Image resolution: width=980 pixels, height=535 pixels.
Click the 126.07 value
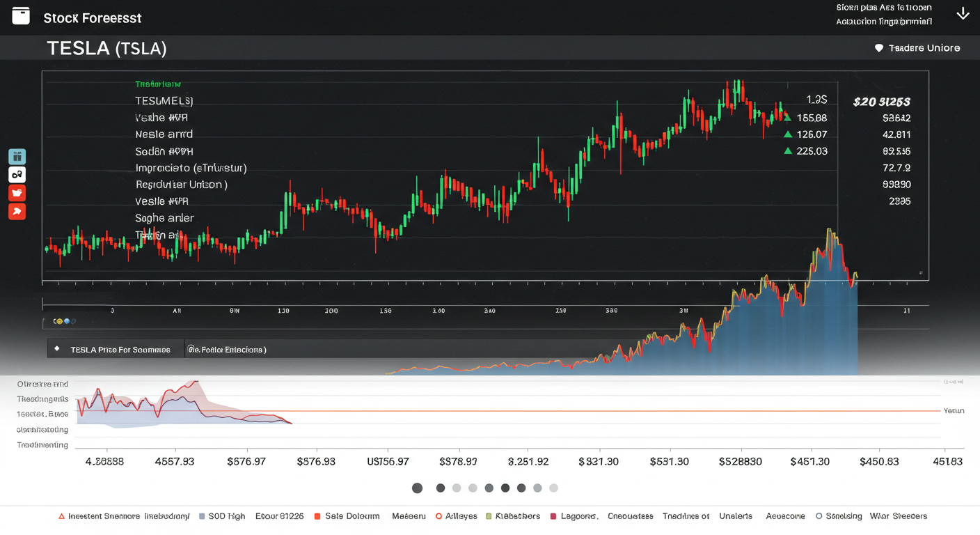coord(812,134)
